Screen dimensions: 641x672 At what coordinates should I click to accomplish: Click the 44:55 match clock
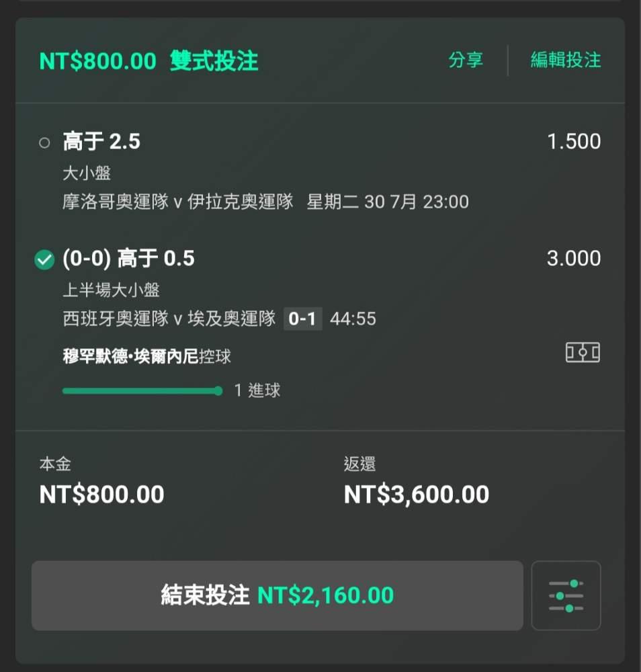pos(353,319)
